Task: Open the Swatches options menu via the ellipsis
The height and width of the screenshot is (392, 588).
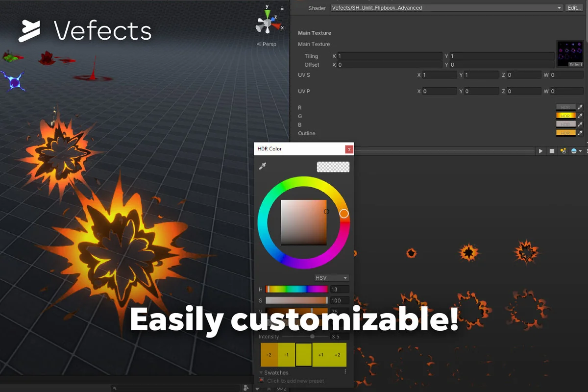Action: click(x=345, y=372)
